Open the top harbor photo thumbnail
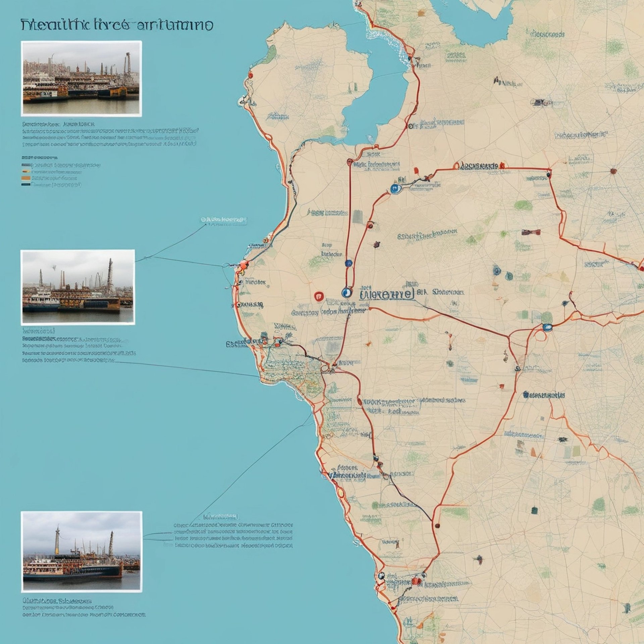The image size is (644, 644). pos(81,78)
